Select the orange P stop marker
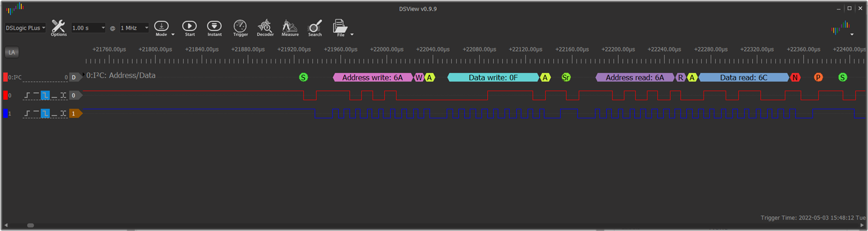The width and height of the screenshot is (868, 231). pos(818,77)
